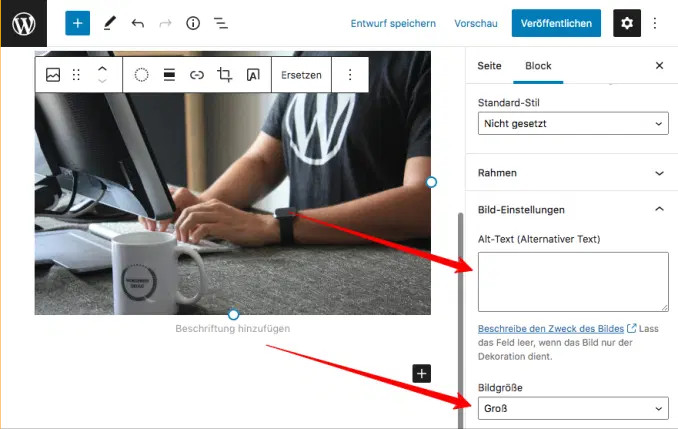Open Standard-Stil dropdown 'Nicht gesetzt'
Screen dimensions: 678x429
click(x=573, y=124)
